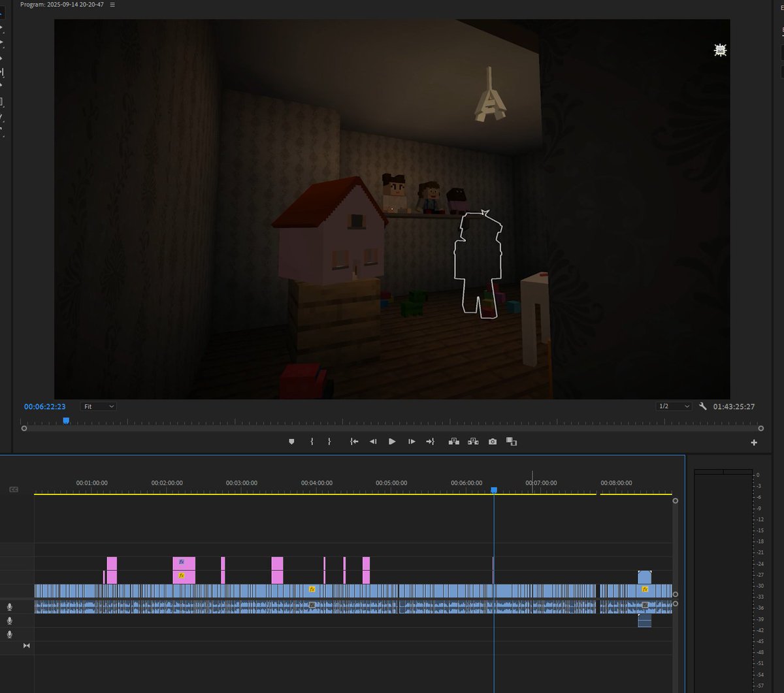
Task: Click the 00:03:00:00 ruler label
Action: click(x=242, y=483)
